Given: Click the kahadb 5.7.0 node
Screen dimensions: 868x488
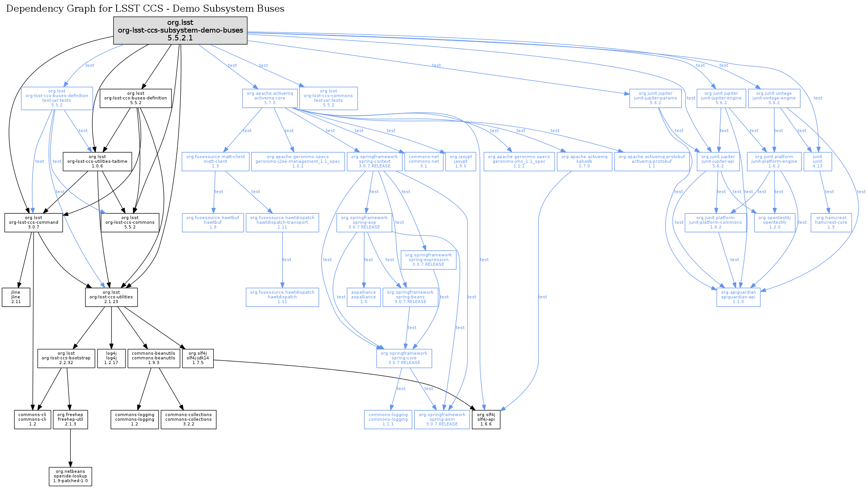Looking at the screenshot, I should 584,162.
